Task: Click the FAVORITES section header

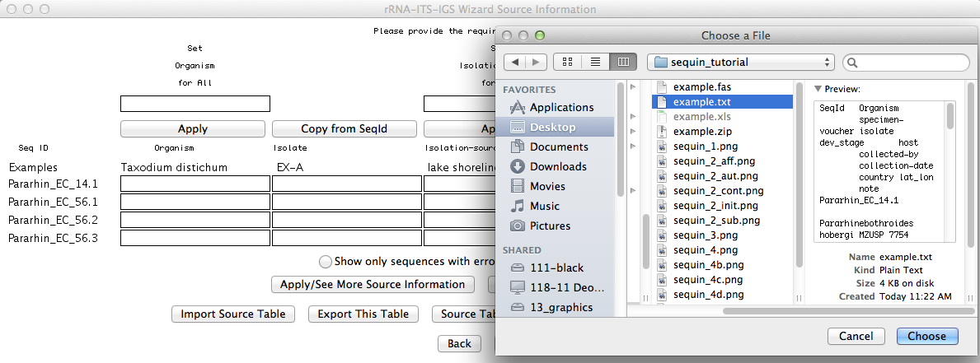Action: pos(529,90)
